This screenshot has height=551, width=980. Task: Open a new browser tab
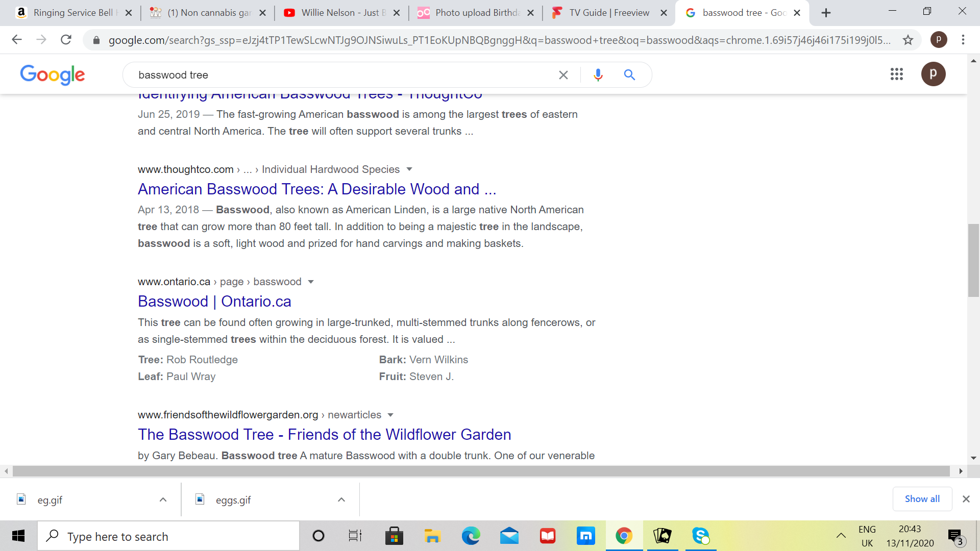click(826, 13)
